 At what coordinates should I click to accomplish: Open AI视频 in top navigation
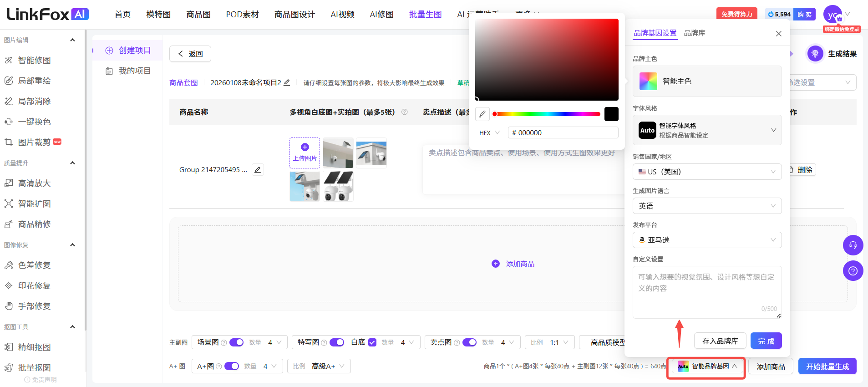pos(342,15)
